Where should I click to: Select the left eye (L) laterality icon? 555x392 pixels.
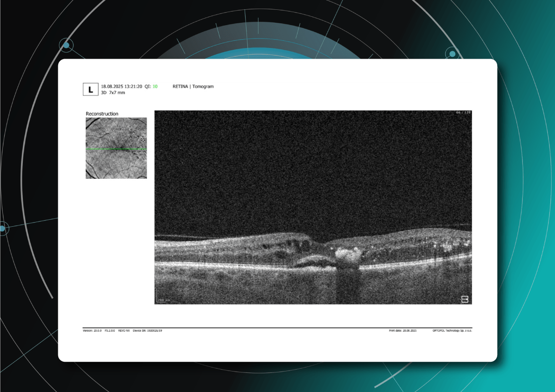click(x=91, y=88)
